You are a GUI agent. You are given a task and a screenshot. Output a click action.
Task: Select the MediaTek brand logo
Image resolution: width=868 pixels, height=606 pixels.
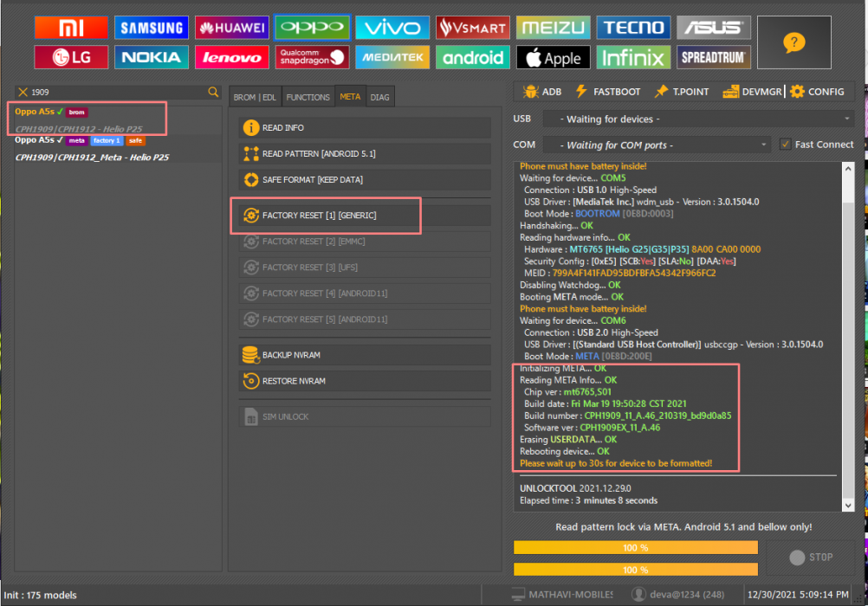tap(392, 57)
